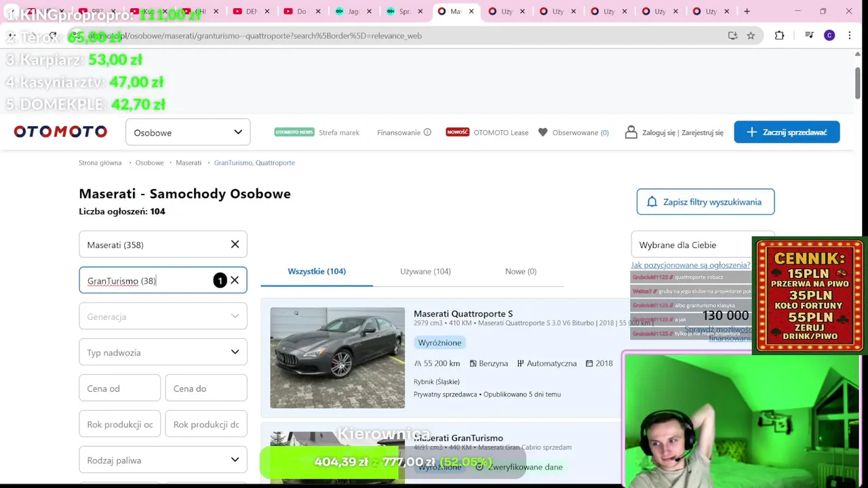Click the install app icon in address bar
The image size is (868, 488).
tap(732, 35)
